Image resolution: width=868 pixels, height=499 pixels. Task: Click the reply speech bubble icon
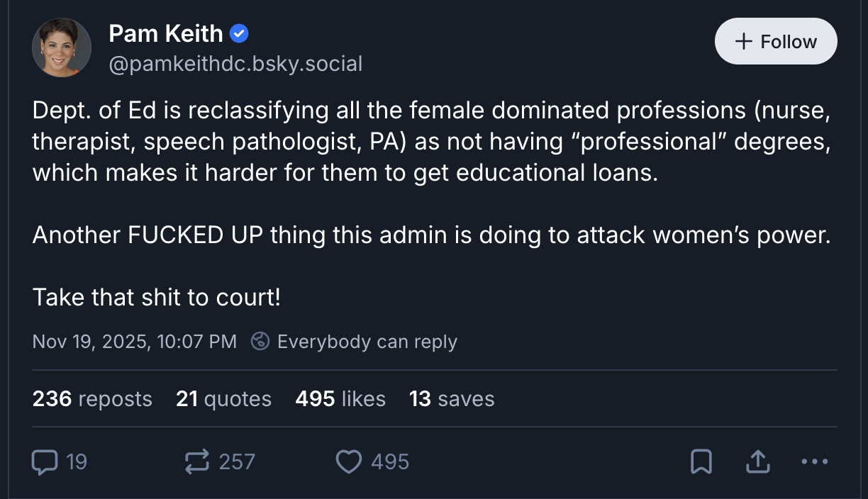[x=45, y=462]
